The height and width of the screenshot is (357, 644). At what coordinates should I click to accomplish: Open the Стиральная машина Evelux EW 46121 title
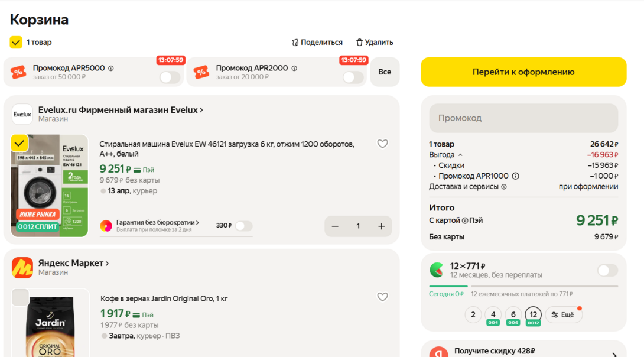pos(227,149)
